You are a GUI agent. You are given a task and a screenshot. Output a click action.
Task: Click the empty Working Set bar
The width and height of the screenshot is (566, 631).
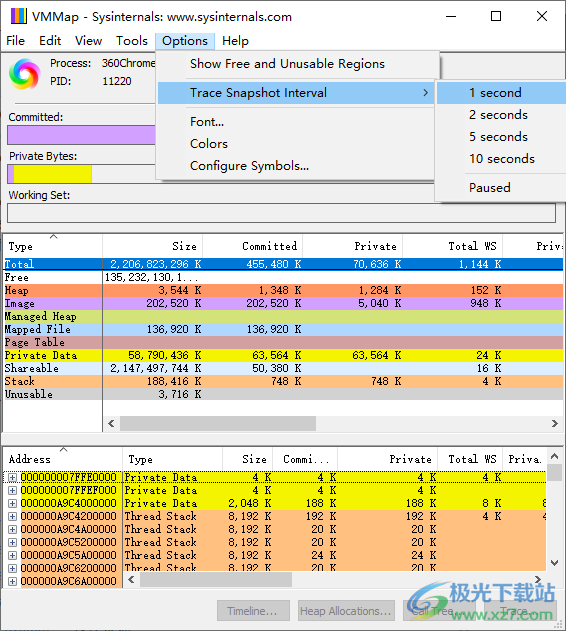pyautogui.click(x=281, y=213)
